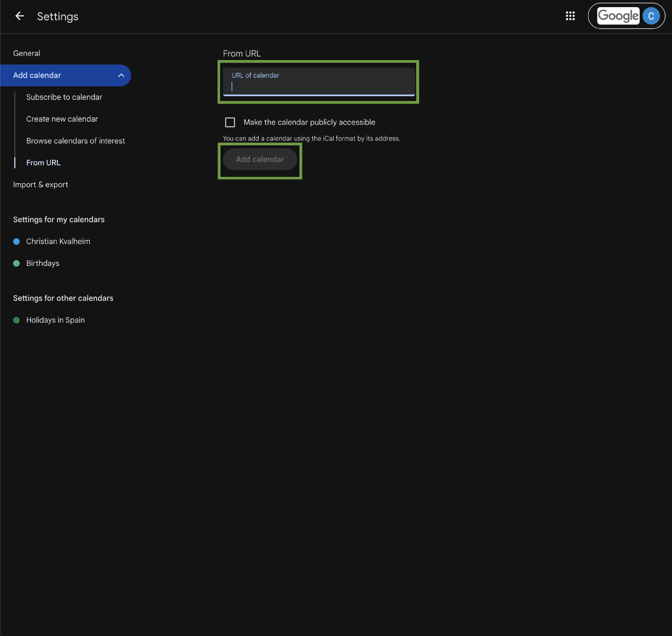Open settings for Christian Kvalheim calendar
Viewport: 672px width, 636px height.
pyautogui.click(x=58, y=242)
